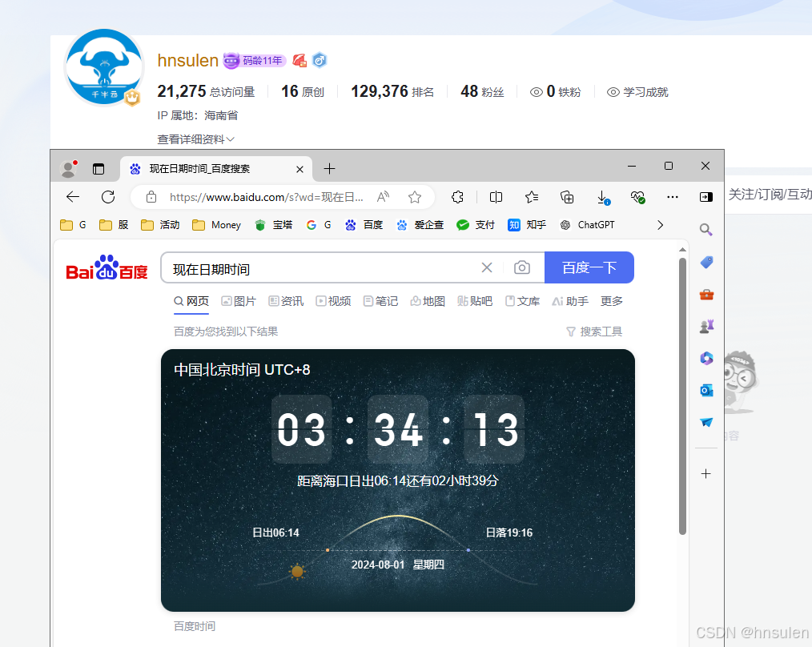The image size is (812, 647).
Task: Open sidebar Search magnifier icon
Action: 705,230
